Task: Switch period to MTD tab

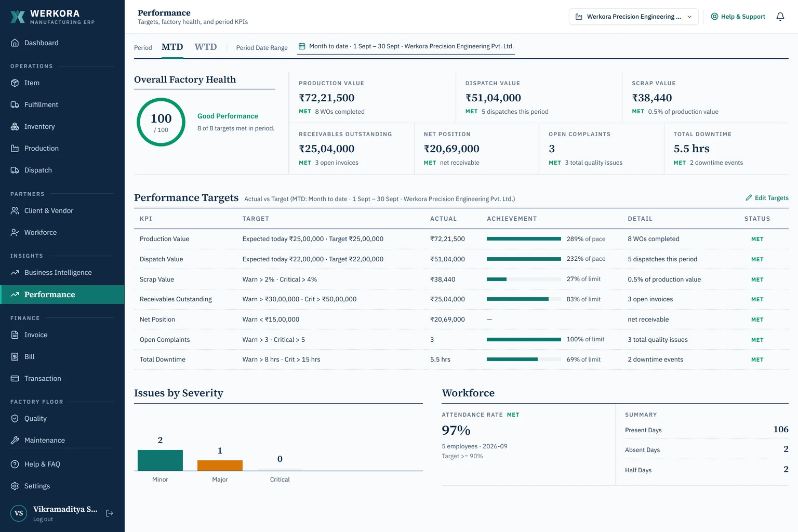Action: click(x=172, y=47)
